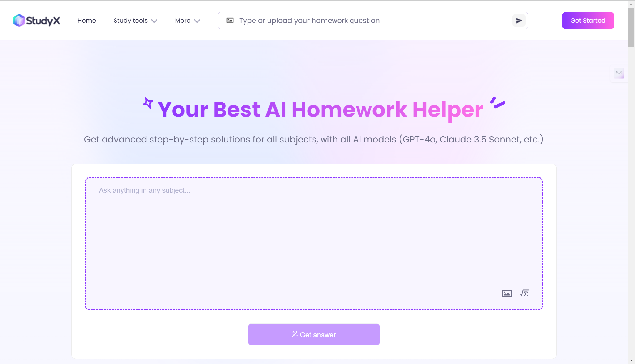Viewport: 635px width, 364px height.
Task: Open the Home menu item
Action: pyautogui.click(x=87, y=21)
